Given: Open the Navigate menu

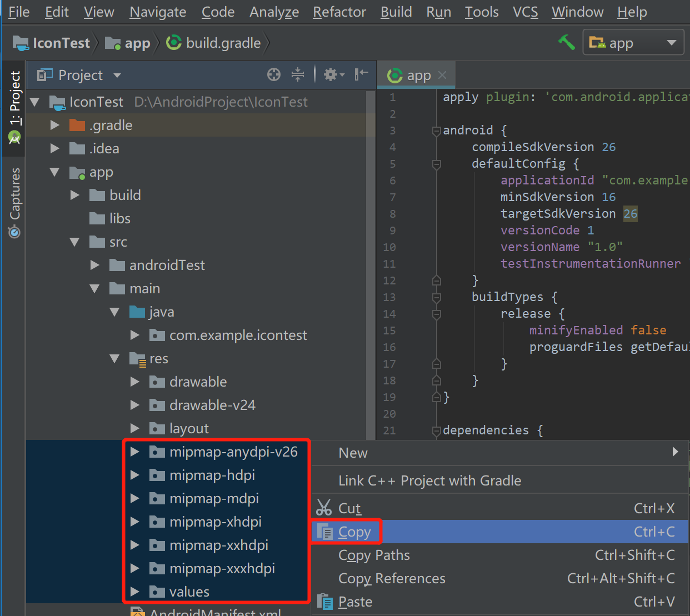Looking at the screenshot, I should pyautogui.click(x=158, y=12).
